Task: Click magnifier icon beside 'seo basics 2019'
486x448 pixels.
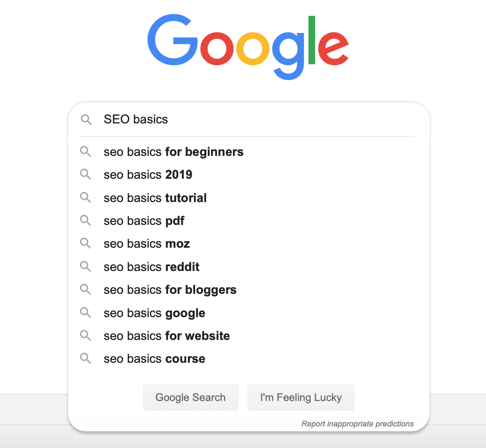Action: [x=85, y=174]
